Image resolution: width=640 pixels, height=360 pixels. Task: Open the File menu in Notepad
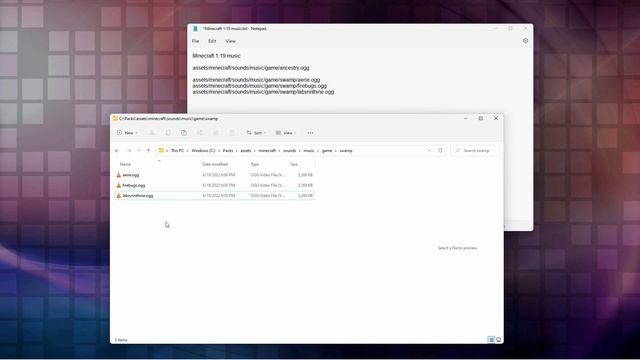196,41
